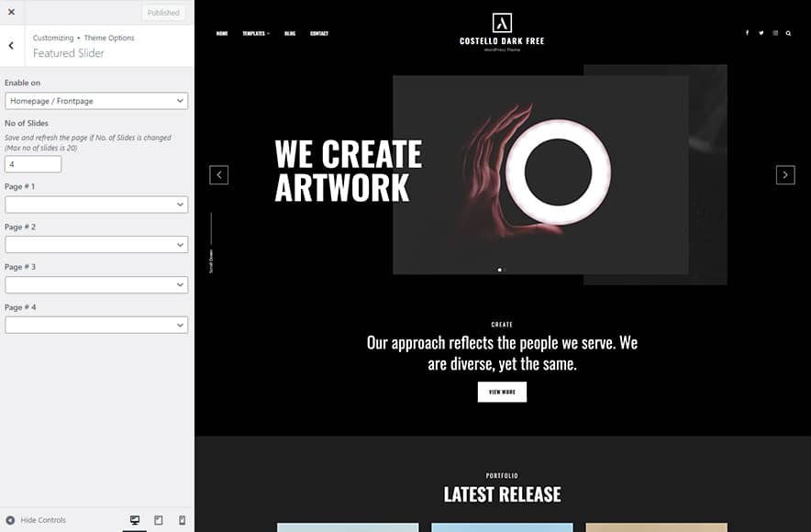
Task: Hide Controls collapse toggle
Action: tap(36, 520)
